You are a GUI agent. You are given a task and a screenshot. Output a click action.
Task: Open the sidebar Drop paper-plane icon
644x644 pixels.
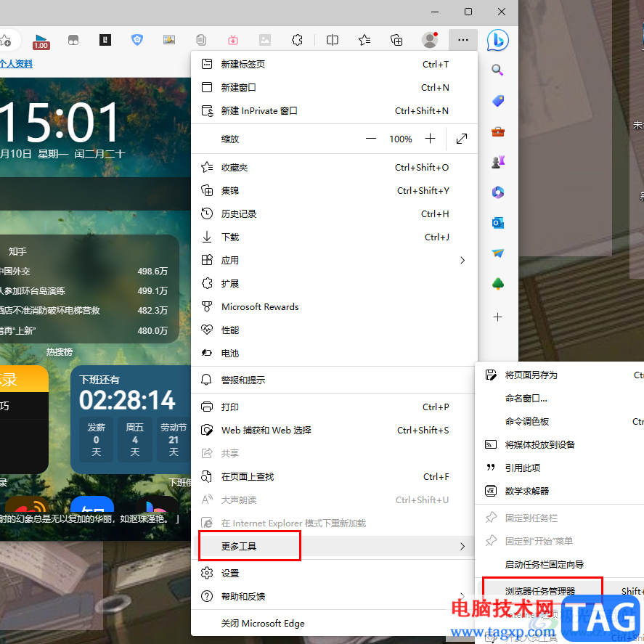(x=498, y=253)
